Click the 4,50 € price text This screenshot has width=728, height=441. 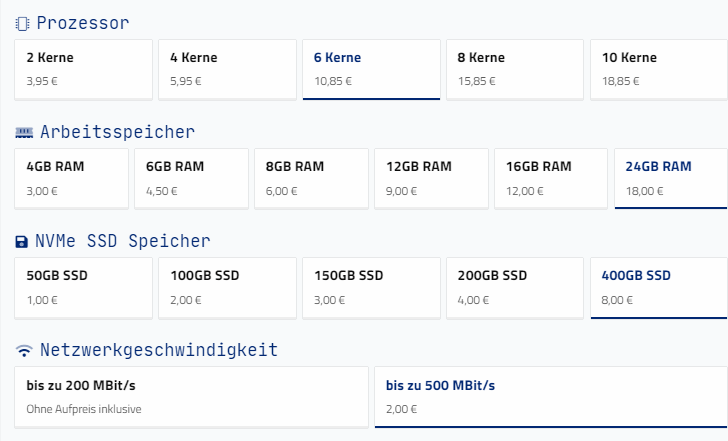point(162,191)
